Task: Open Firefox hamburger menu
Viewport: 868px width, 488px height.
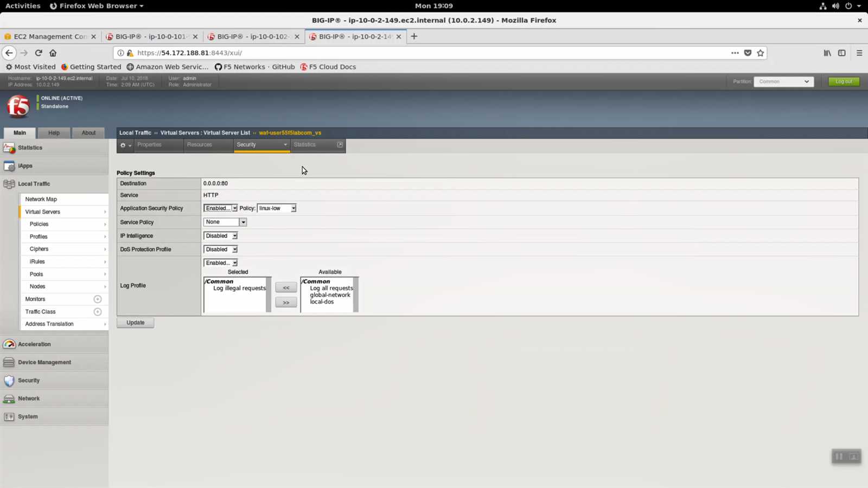Action: click(x=859, y=53)
